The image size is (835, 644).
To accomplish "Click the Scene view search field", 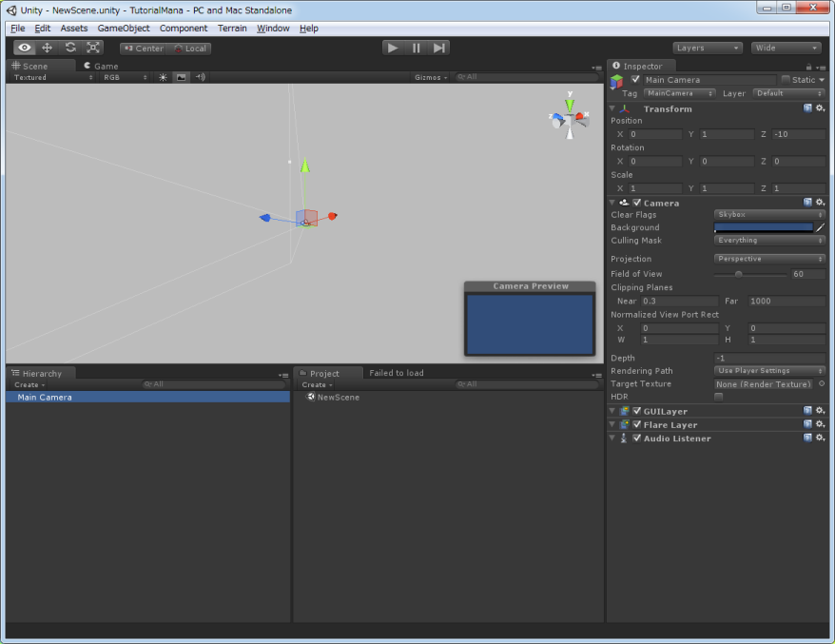I will [x=527, y=77].
